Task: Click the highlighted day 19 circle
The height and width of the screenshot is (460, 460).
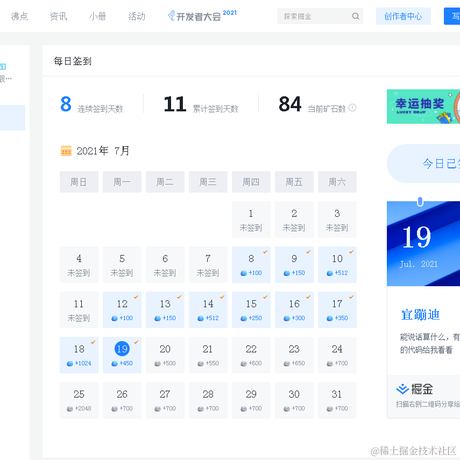Action: point(122,349)
